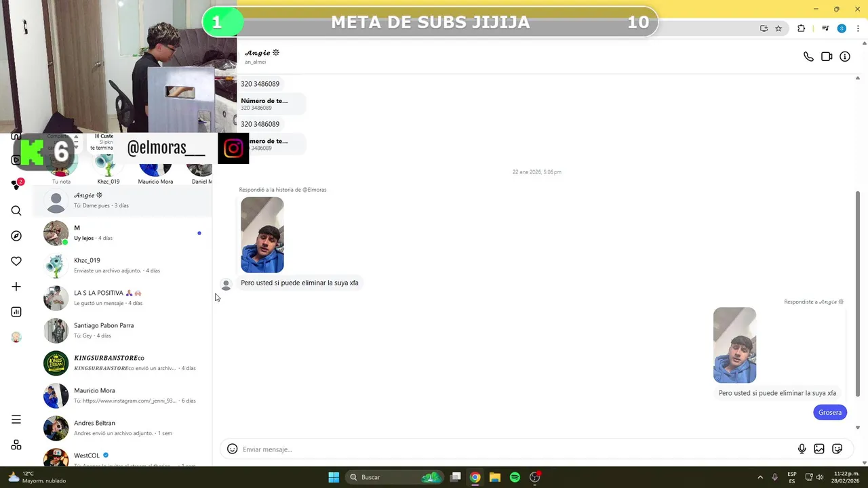Create new post with plus icon
This screenshot has height=488, width=868.
pyautogui.click(x=16, y=287)
